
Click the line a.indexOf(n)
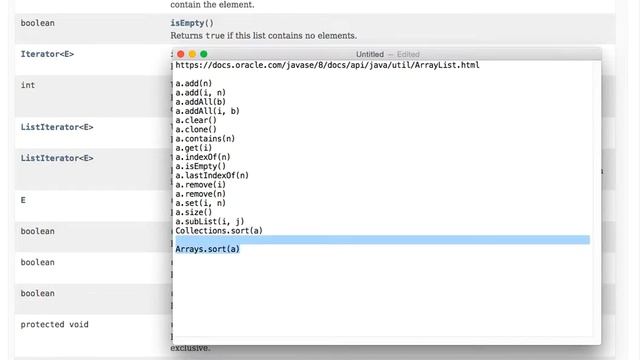click(203, 157)
